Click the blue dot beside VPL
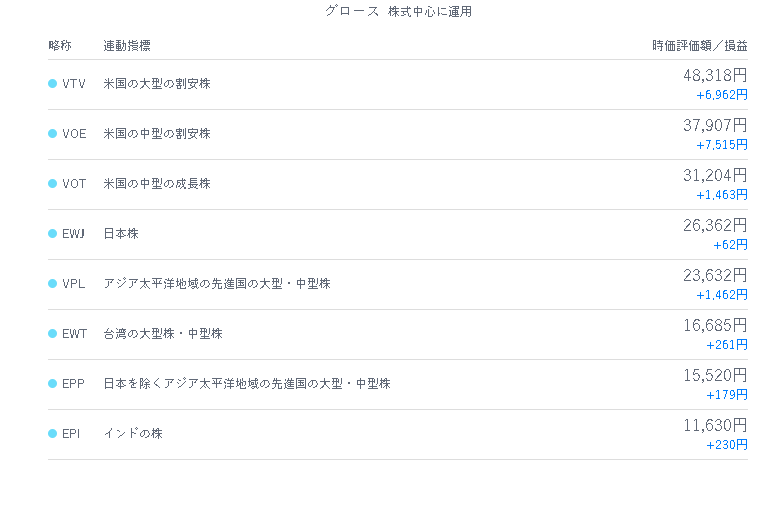 (52, 284)
